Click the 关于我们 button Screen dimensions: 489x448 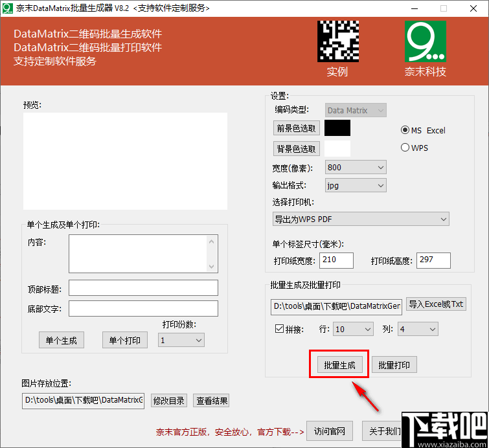click(x=382, y=431)
